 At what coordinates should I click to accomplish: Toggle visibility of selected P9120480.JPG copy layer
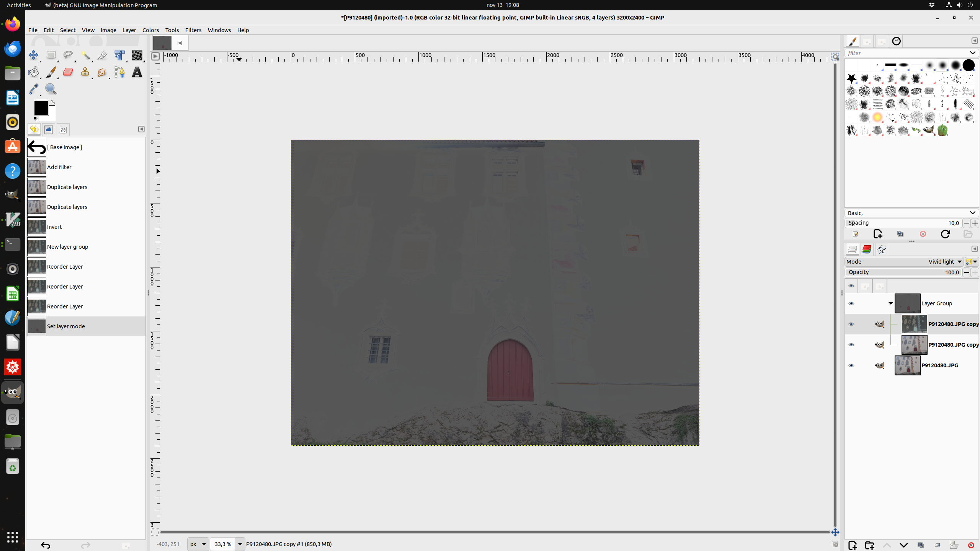tap(851, 324)
